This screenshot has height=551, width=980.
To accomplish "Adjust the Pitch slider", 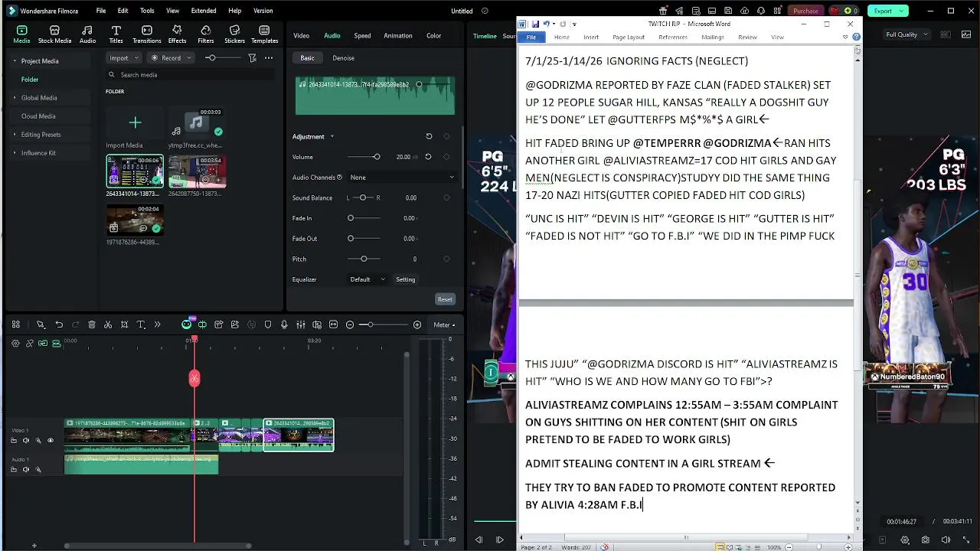I will 364,259.
